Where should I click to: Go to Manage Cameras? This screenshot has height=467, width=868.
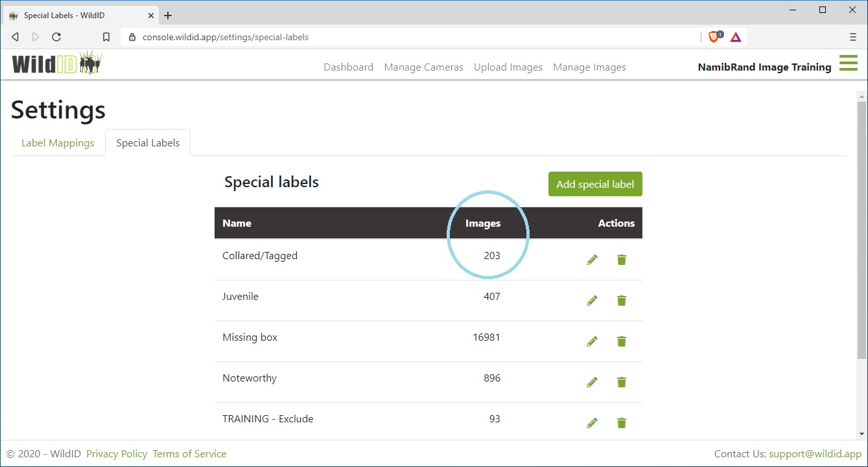(x=424, y=67)
